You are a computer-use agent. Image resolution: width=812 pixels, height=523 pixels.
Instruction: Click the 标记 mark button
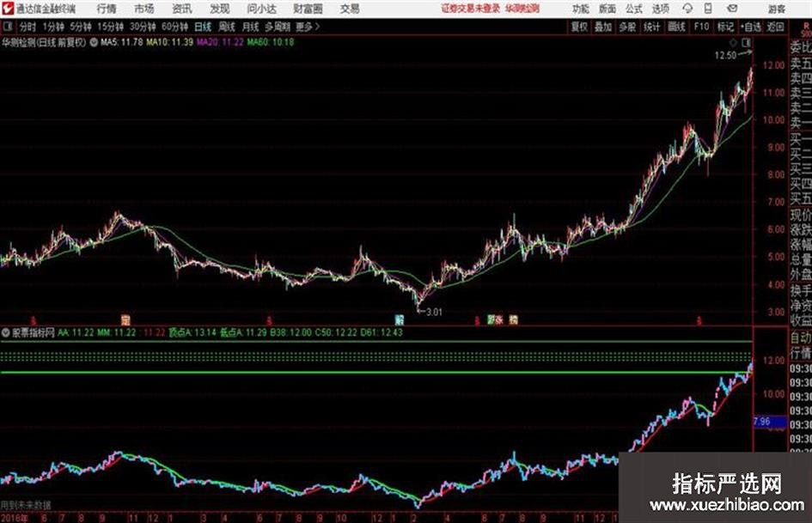click(x=725, y=27)
